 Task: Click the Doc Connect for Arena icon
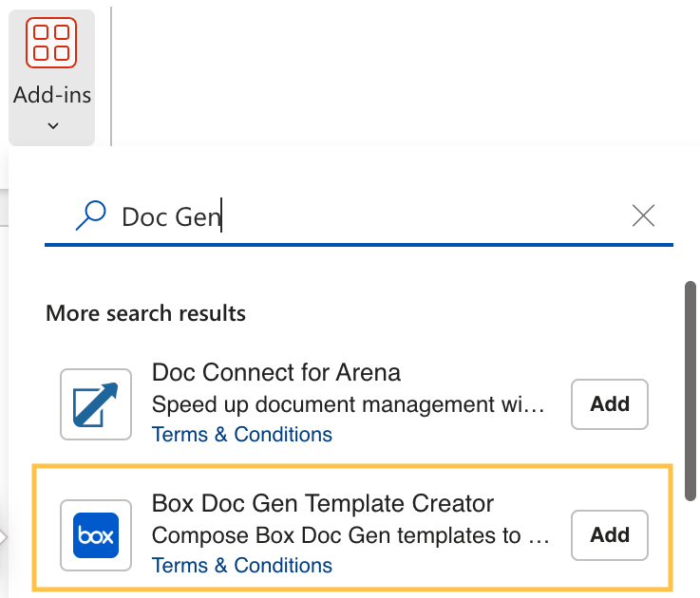[x=95, y=404]
